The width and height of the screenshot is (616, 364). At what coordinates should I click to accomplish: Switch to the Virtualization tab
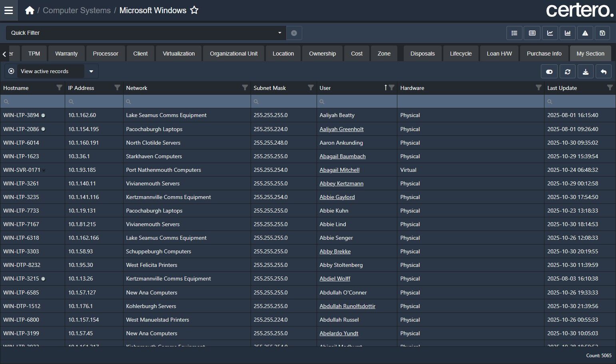(x=179, y=54)
